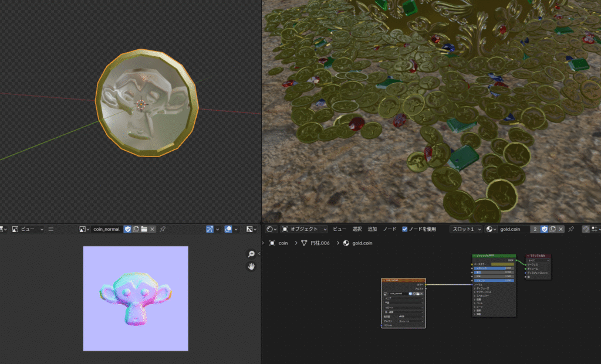Open the color space dropdown on texture node
Image resolution: width=601 pixels, height=364 pixels.
pos(410,317)
